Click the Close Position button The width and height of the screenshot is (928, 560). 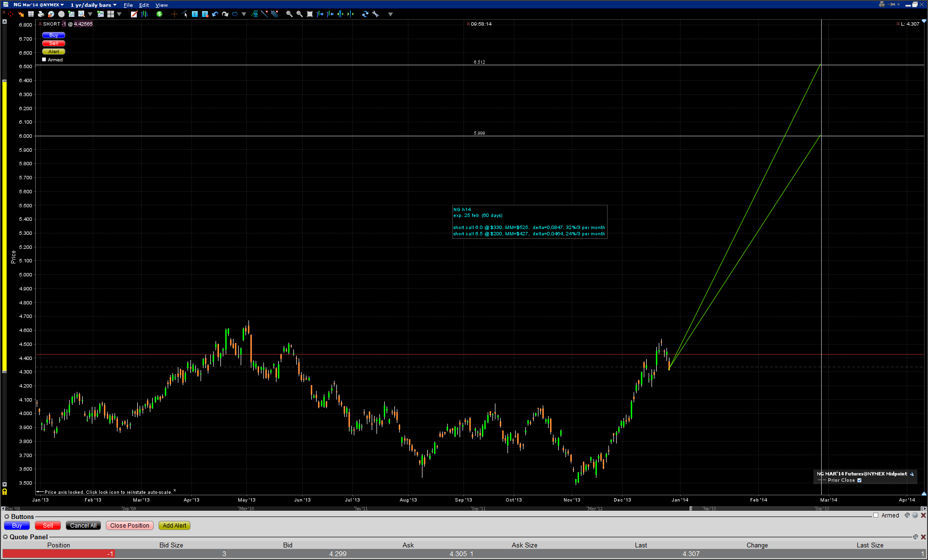pos(130,526)
